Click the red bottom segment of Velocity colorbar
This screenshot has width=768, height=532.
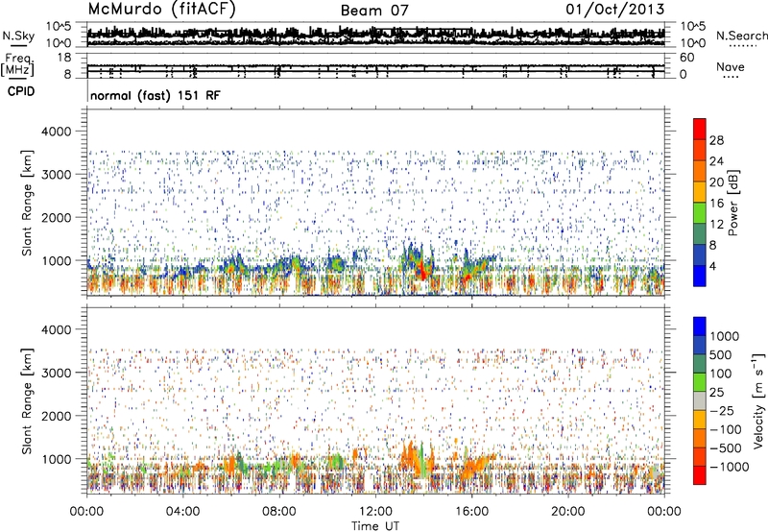click(x=700, y=475)
